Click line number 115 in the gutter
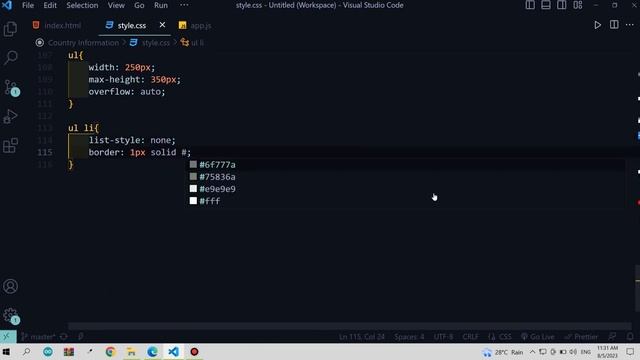Viewport: 640px width, 360px height. point(44,152)
